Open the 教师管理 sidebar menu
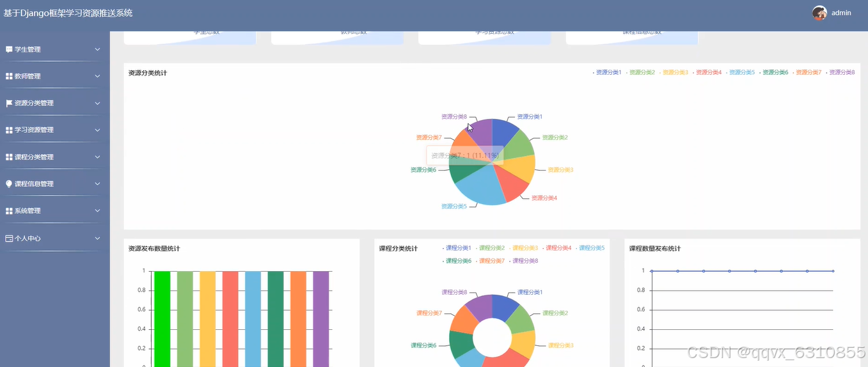This screenshot has width=868, height=367. pyautogui.click(x=54, y=76)
